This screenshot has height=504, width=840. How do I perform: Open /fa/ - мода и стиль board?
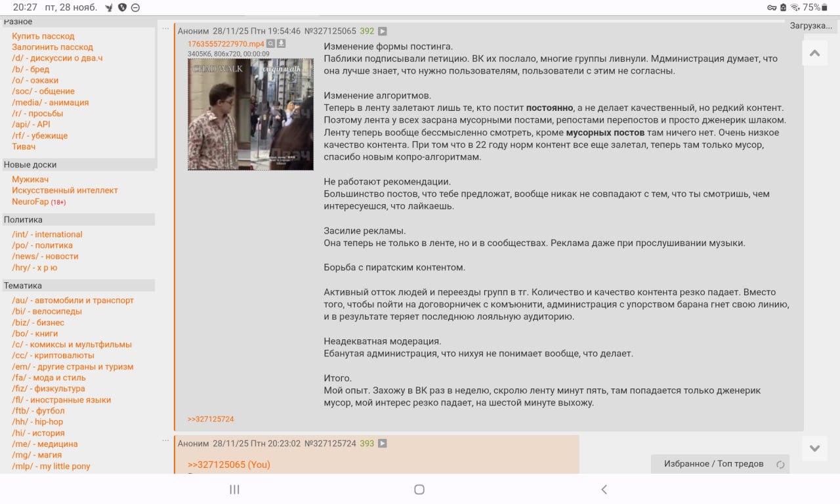49,377
